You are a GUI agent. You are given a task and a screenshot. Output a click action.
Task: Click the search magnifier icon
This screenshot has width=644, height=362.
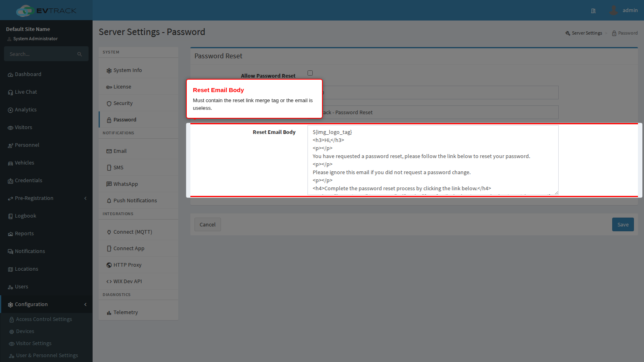coord(80,54)
